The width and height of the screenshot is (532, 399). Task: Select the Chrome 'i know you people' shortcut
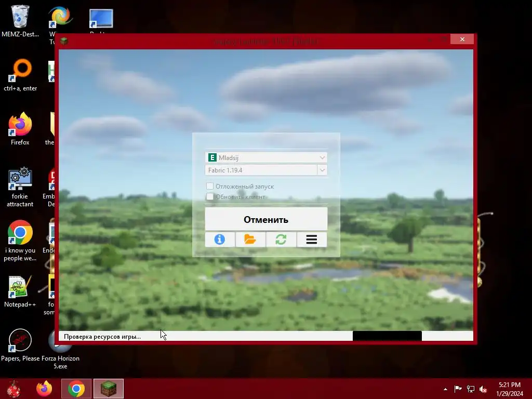pyautogui.click(x=20, y=241)
